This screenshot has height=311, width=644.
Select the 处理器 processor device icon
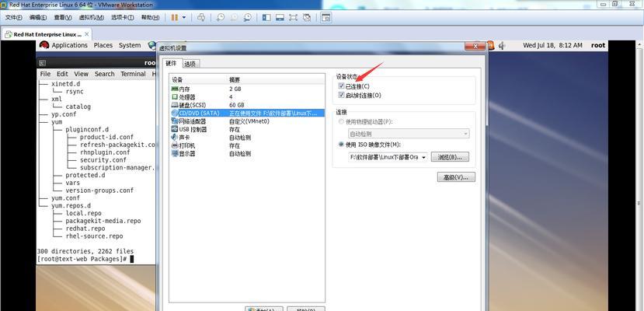(x=175, y=97)
